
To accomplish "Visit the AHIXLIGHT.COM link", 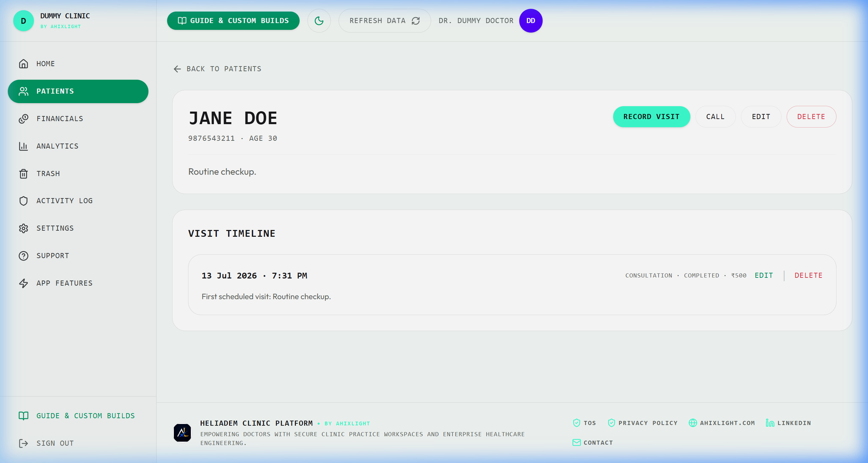I will click(x=722, y=423).
